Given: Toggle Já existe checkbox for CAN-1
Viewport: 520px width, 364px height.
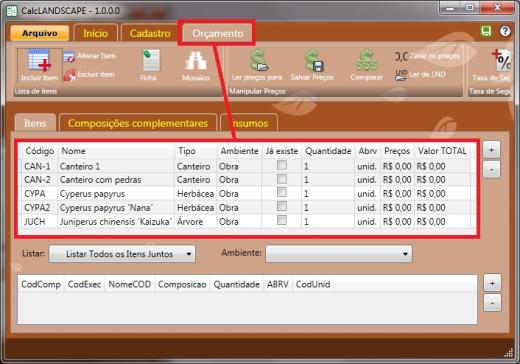Looking at the screenshot, I should pyautogui.click(x=282, y=165).
